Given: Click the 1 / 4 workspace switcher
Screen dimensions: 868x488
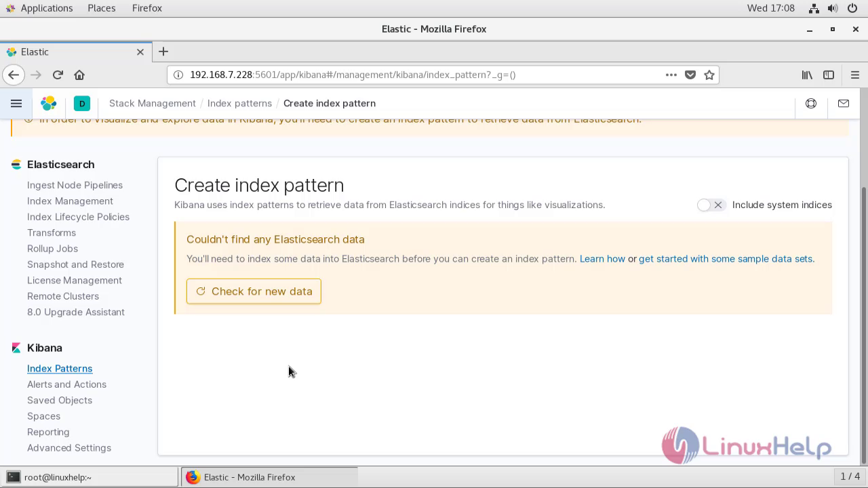Looking at the screenshot, I should 850,476.
